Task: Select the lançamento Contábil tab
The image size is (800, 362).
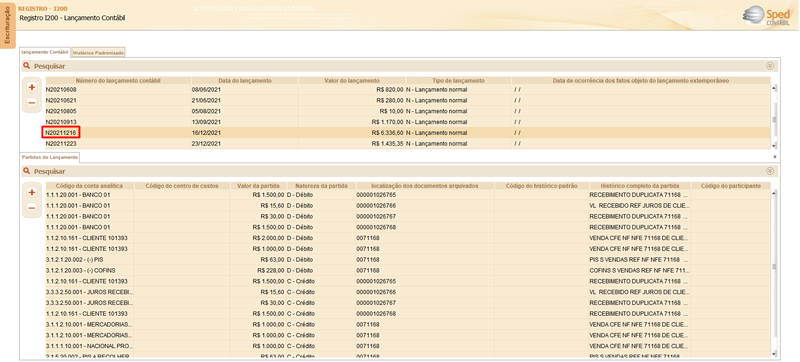Action: [x=45, y=52]
